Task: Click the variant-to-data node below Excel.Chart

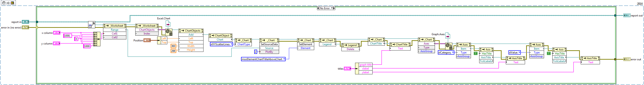Action: click(x=169, y=32)
